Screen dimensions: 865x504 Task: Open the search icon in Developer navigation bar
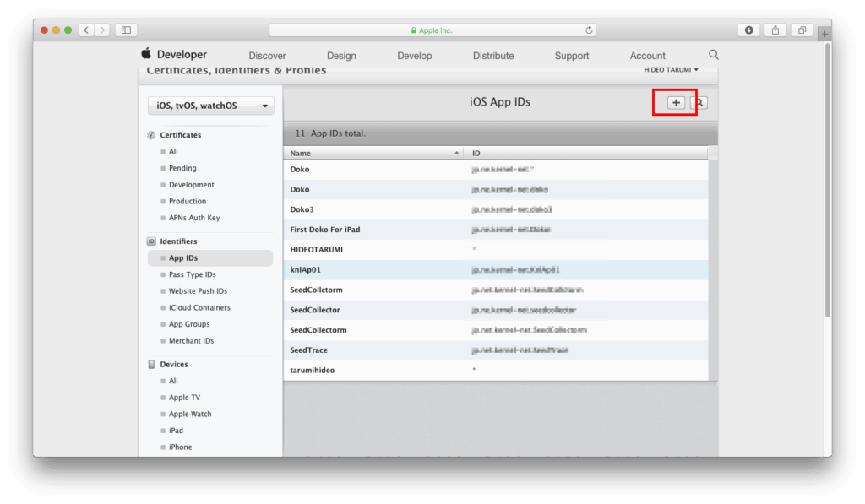coord(714,55)
